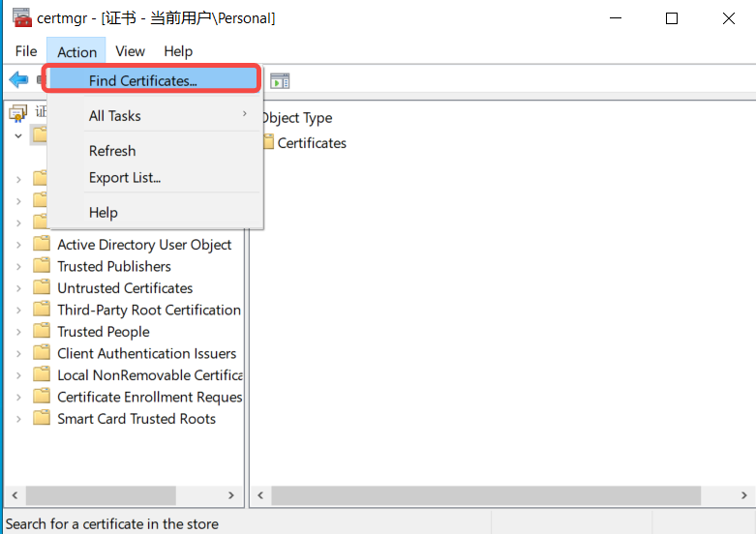The image size is (756, 534).
Task: Expand the Trusted People node
Action: pos(18,332)
